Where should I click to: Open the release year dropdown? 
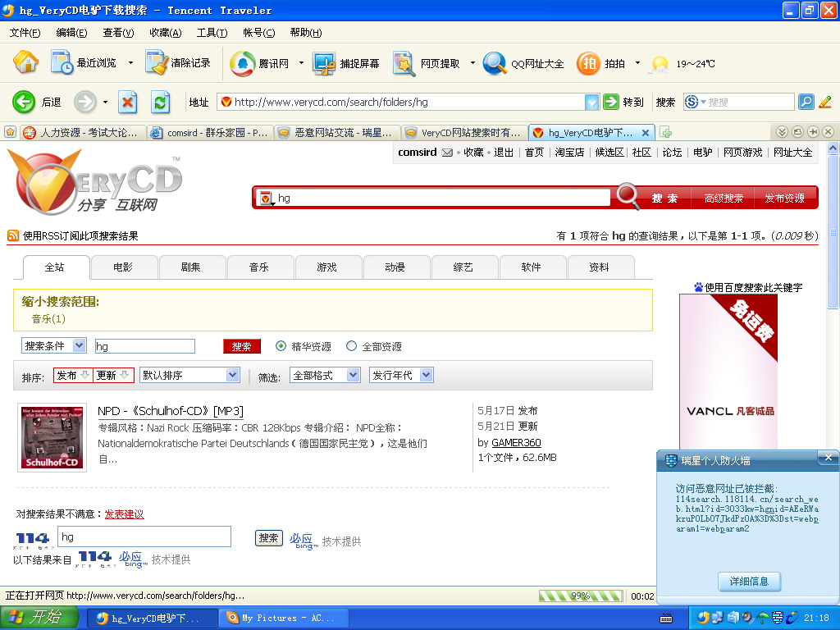click(x=401, y=375)
